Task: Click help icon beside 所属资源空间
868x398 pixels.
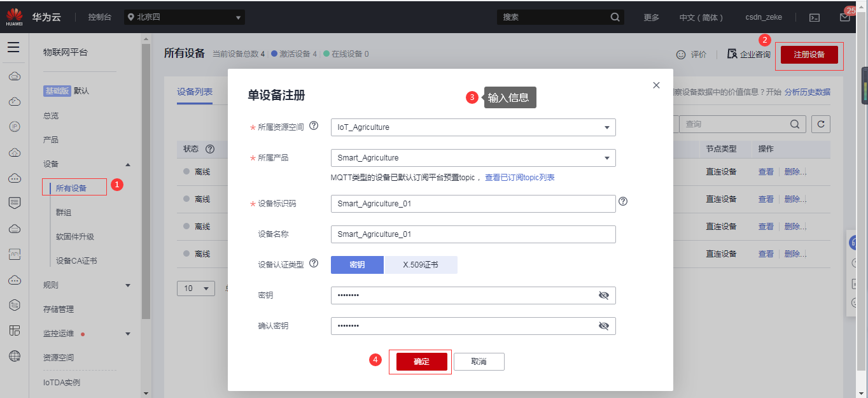Action: (314, 126)
